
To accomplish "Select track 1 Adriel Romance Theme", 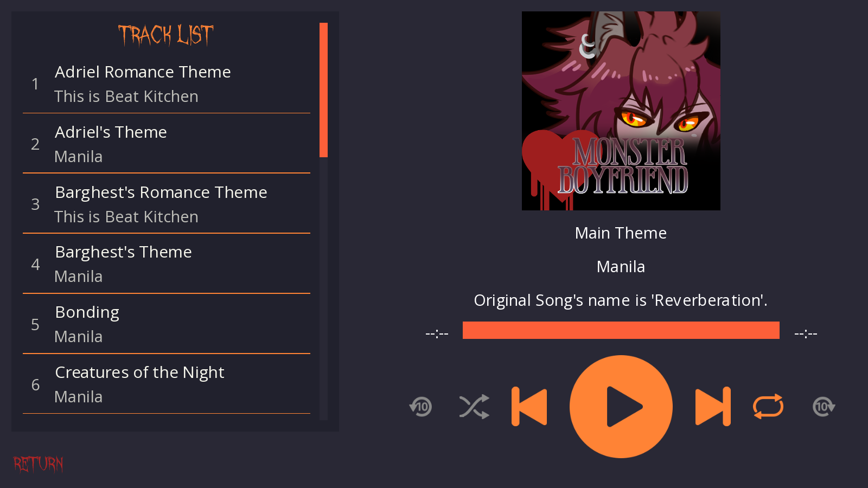I will tap(167, 84).
